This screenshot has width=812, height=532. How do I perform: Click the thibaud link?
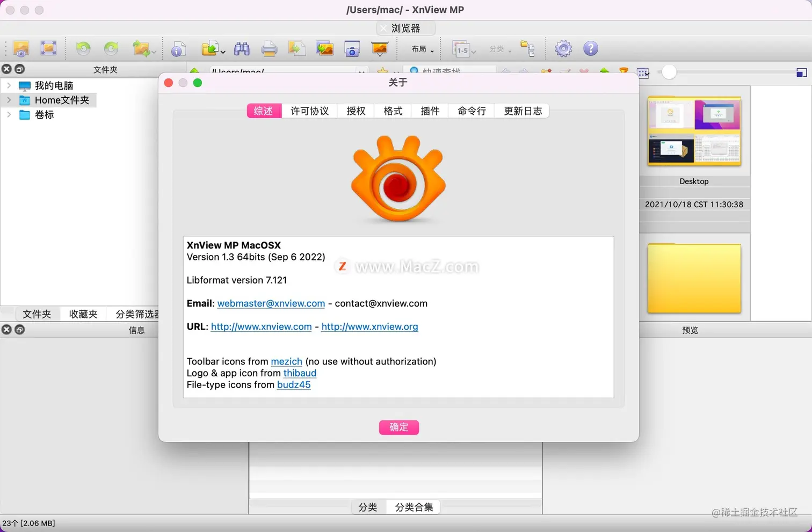pos(300,373)
